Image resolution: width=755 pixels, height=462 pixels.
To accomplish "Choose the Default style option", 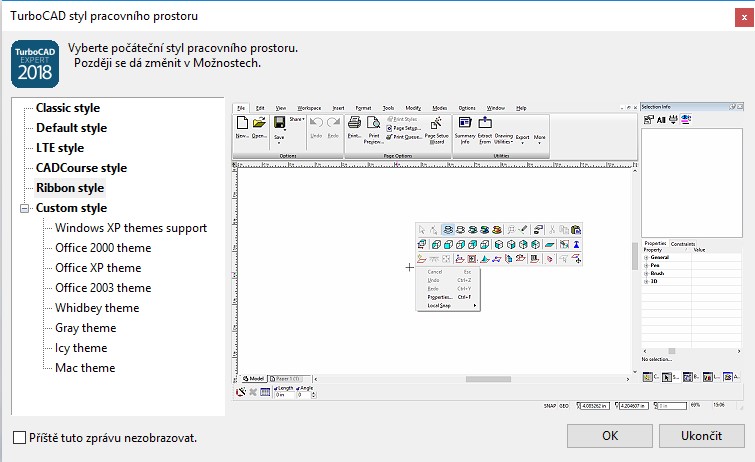I will (71, 128).
